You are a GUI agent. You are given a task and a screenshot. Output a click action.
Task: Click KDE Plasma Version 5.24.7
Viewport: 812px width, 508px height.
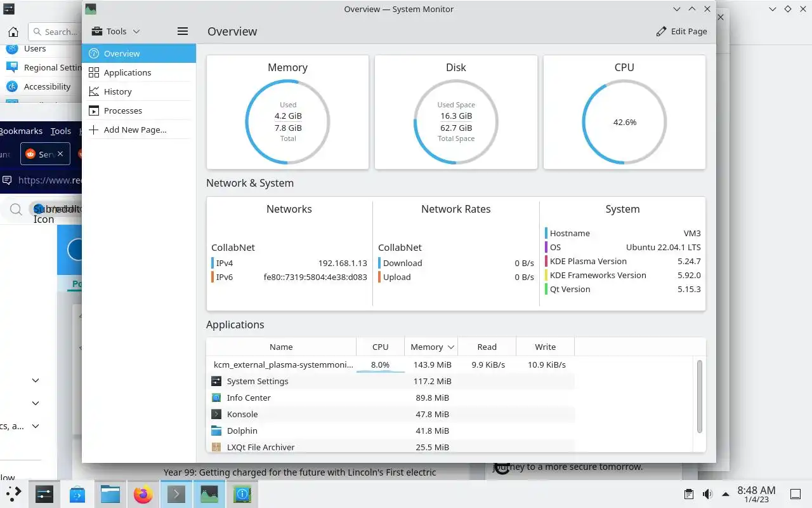tap(689, 261)
